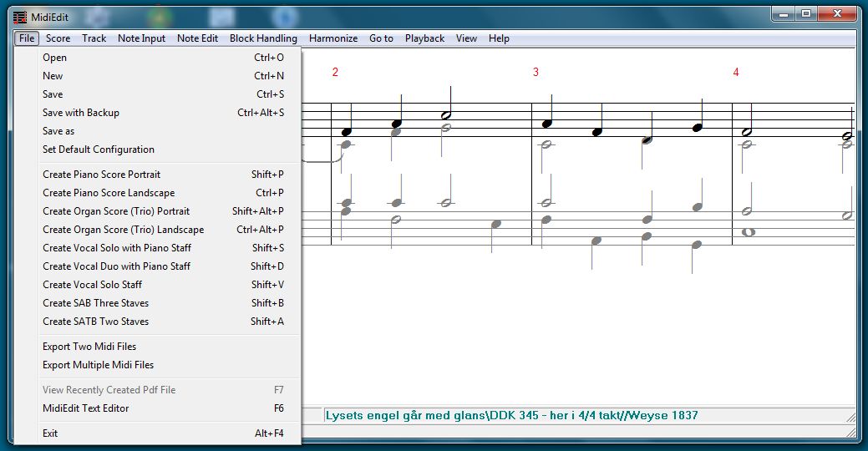Close the MidiEdit window
Screen dimensions: 868x451
pyautogui.click(x=837, y=14)
